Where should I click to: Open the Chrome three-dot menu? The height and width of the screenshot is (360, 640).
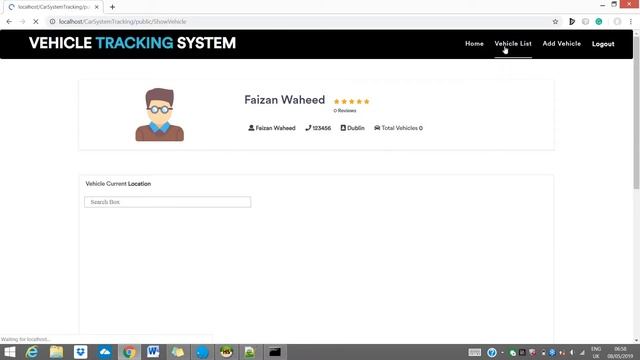631,22
